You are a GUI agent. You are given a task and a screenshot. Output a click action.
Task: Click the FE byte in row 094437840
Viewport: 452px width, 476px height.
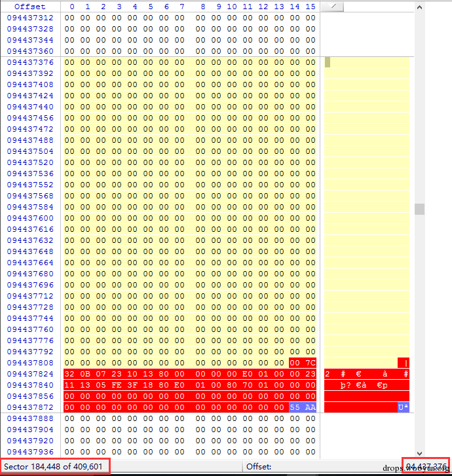tap(117, 385)
